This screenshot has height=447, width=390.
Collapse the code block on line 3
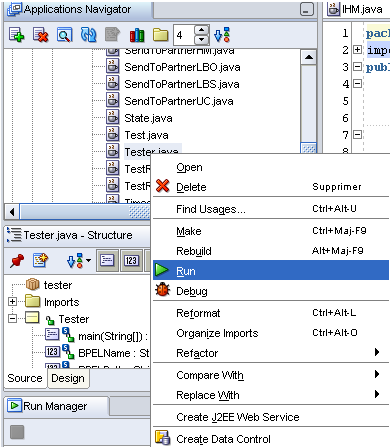click(357, 67)
